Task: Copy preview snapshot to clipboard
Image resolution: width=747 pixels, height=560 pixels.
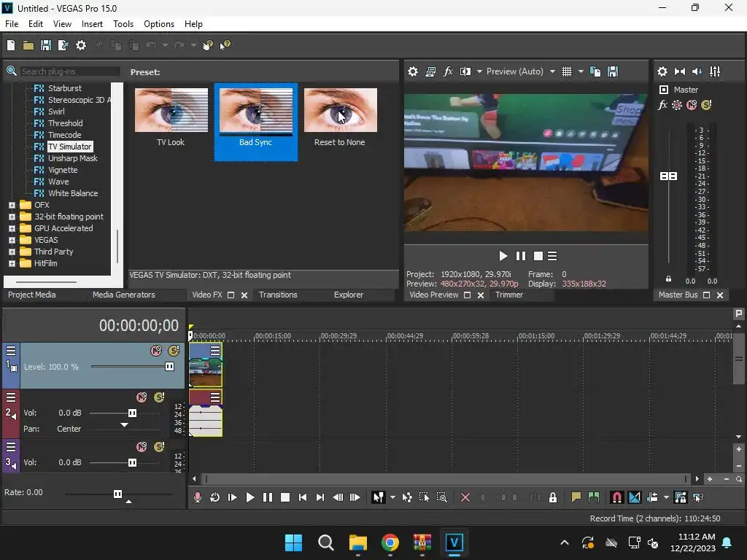Action: pyautogui.click(x=595, y=71)
